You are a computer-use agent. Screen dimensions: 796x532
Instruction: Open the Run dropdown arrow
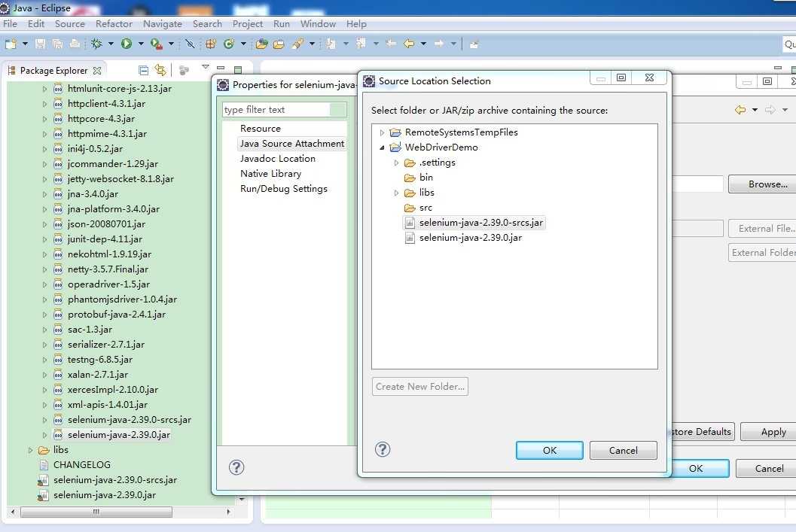tap(141, 44)
